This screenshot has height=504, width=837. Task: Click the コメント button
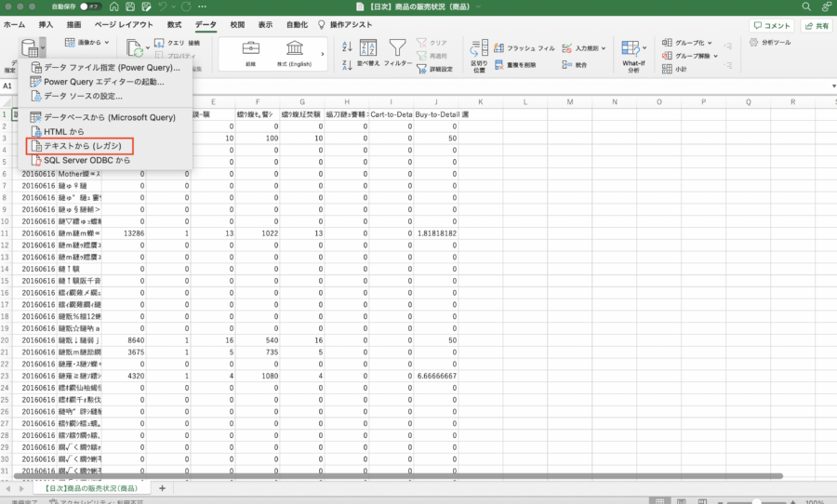[772, 26]
